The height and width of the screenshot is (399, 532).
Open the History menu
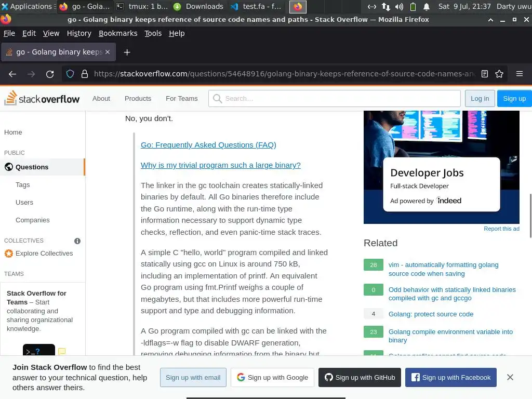(x=79, y=33)
